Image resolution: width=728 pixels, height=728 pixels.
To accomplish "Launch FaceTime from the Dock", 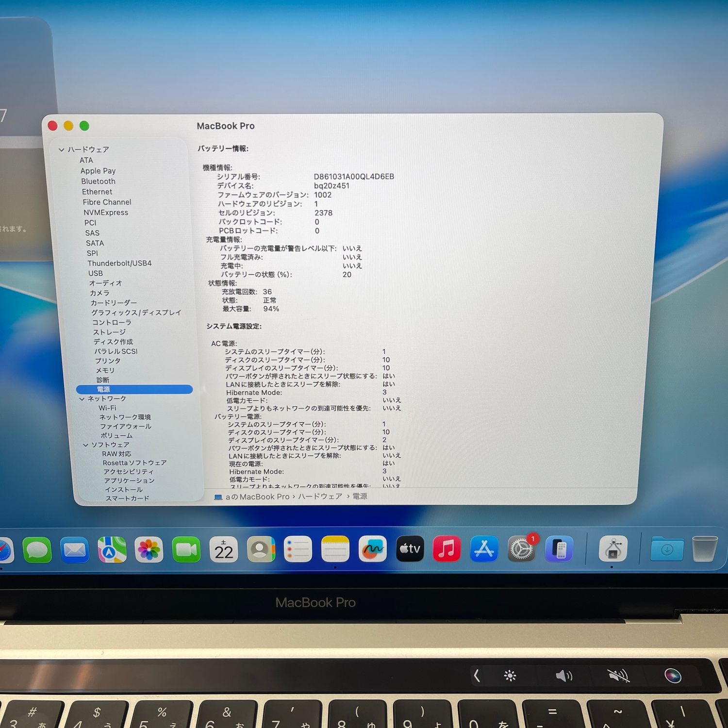I will (186, 550).
